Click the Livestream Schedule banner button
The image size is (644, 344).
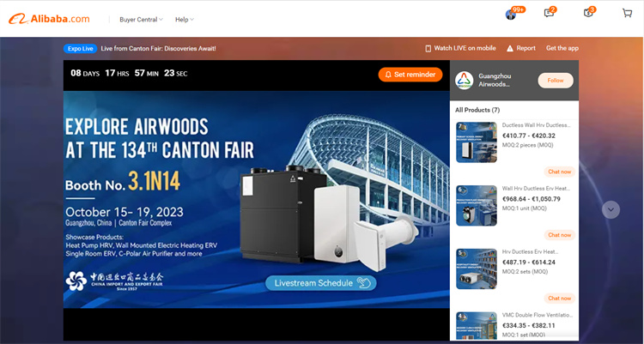[320, 282]
